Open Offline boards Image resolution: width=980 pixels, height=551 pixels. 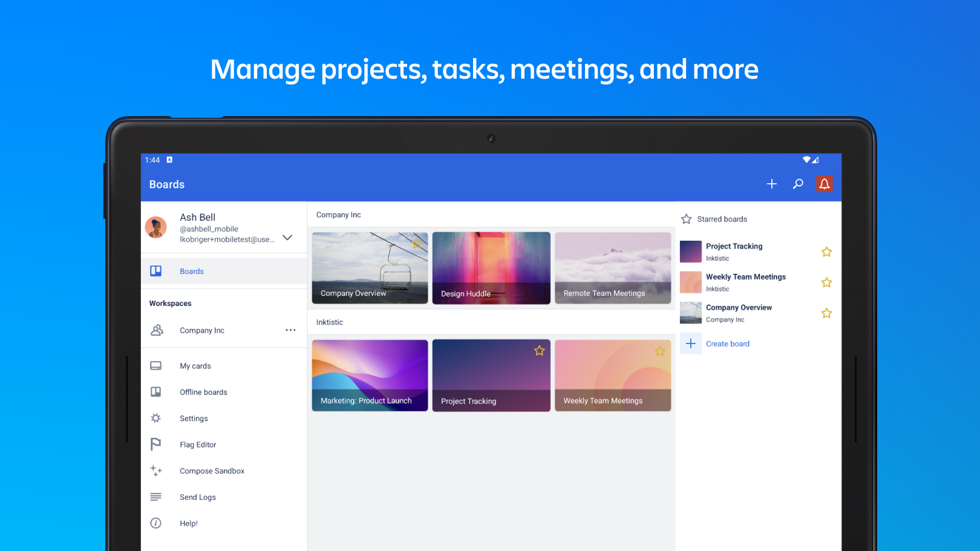pos(203,392)
